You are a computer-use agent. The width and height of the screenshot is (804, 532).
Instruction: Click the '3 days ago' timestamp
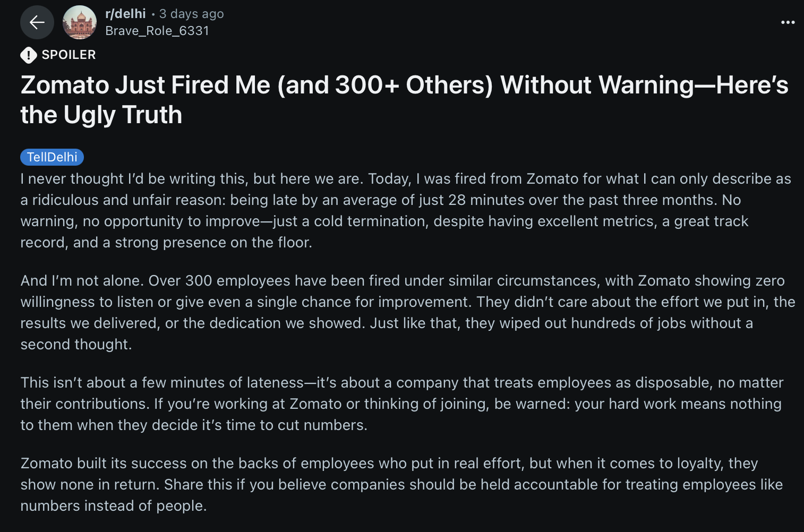pyautogui.click(x=192, y=14)
